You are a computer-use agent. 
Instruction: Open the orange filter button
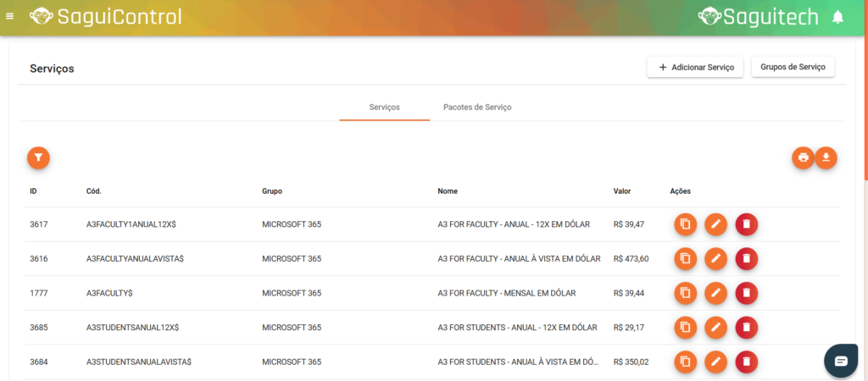[x=38, y=157]
